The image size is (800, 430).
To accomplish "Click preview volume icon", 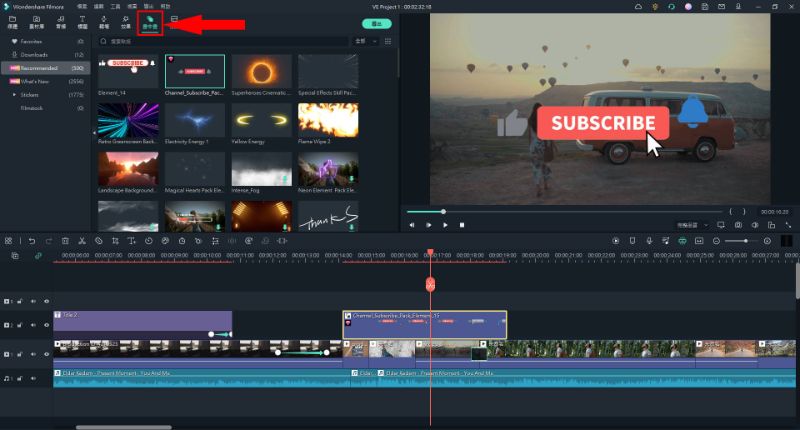I will [x=755, y=225].
